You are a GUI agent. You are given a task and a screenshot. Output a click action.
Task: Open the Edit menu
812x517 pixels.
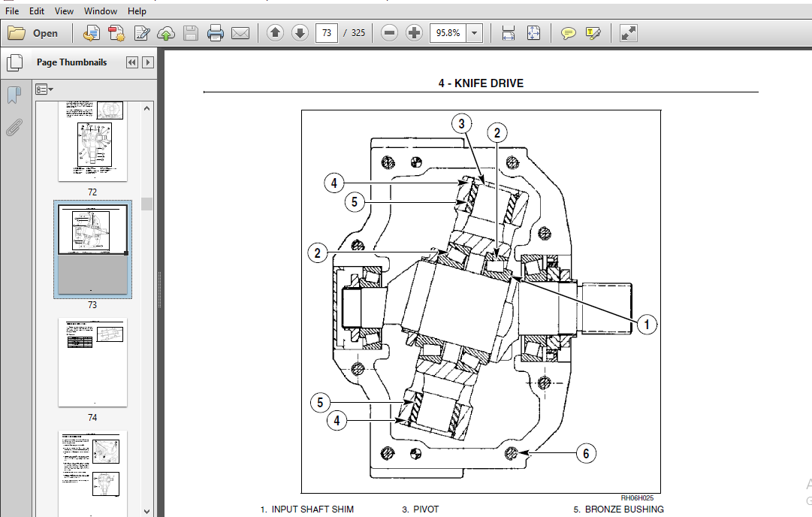(x=36, y=11)
